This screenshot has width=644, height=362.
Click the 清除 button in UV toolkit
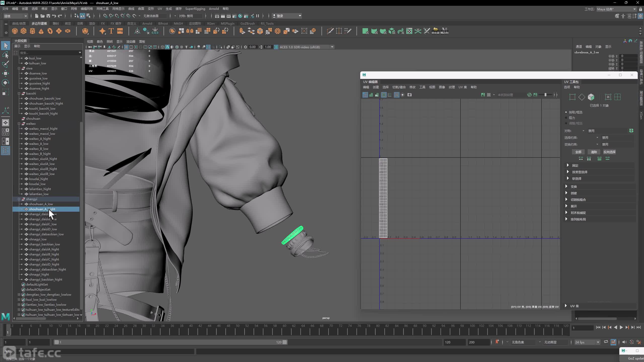coord(594,152)
